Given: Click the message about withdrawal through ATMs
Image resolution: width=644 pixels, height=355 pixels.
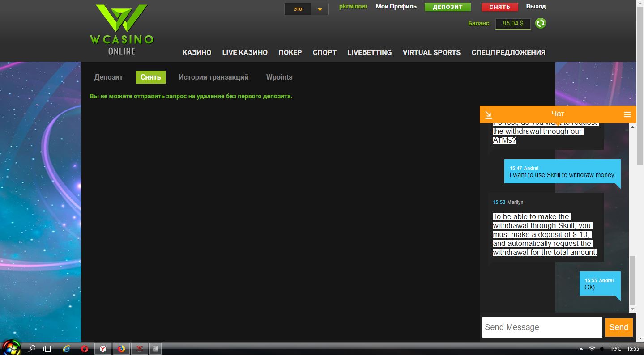Looking at the screenshot, I should [x=546, y=136].
